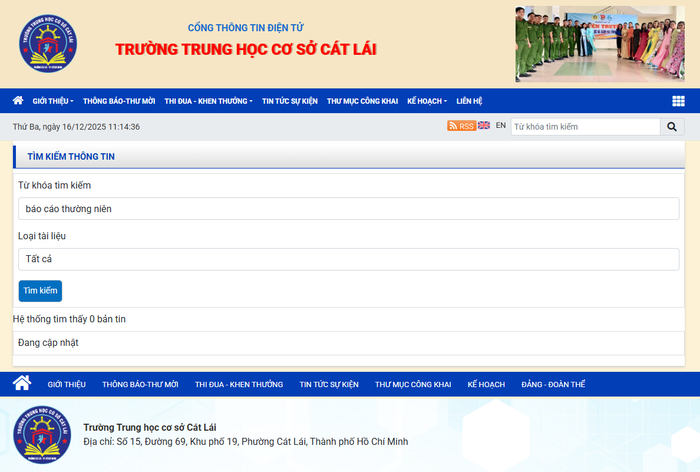
Task: Switch language using the UK flag icon
Action: (484, 126)
